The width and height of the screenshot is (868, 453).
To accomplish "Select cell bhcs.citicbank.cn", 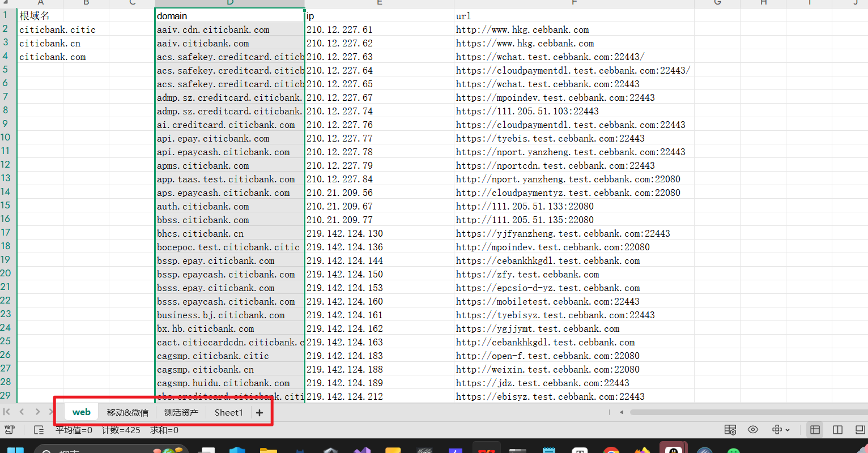I will (x=230, y=233).
